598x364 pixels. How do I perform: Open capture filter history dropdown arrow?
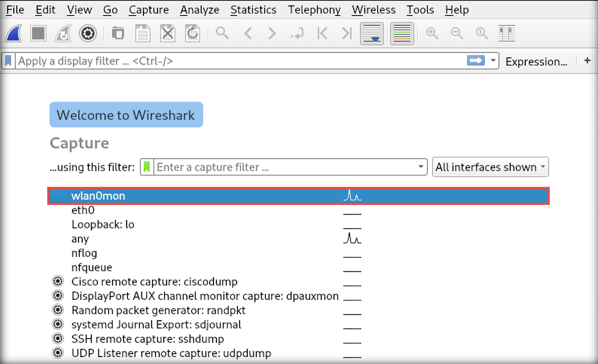421,167
